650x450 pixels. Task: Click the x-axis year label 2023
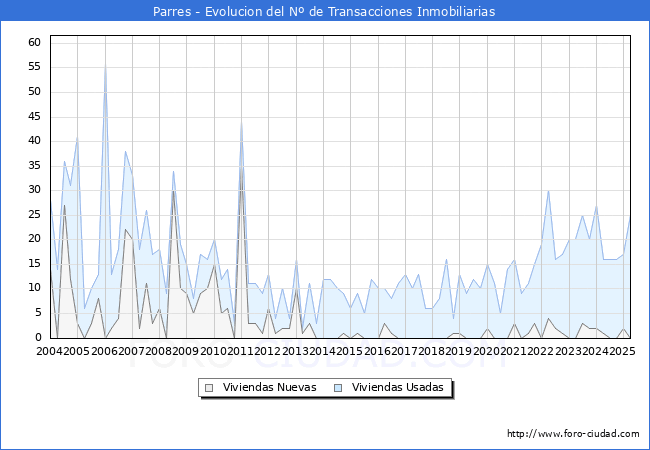pyautogui.click(x=569, y=351)
